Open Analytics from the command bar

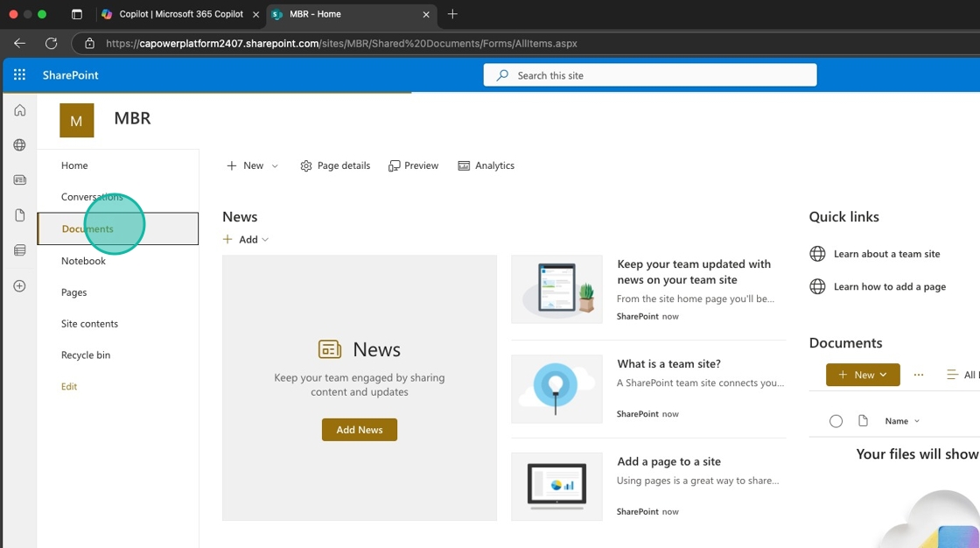486,165
